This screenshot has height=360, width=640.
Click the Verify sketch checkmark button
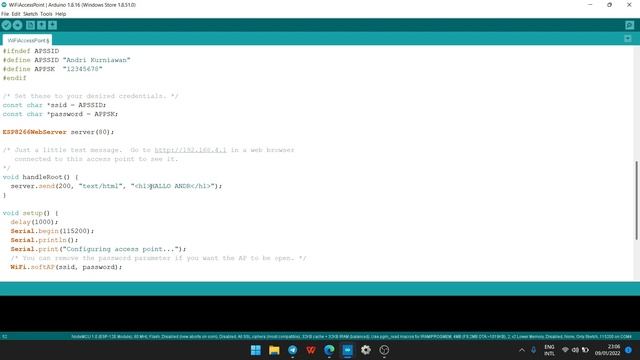tap(6, 25)
